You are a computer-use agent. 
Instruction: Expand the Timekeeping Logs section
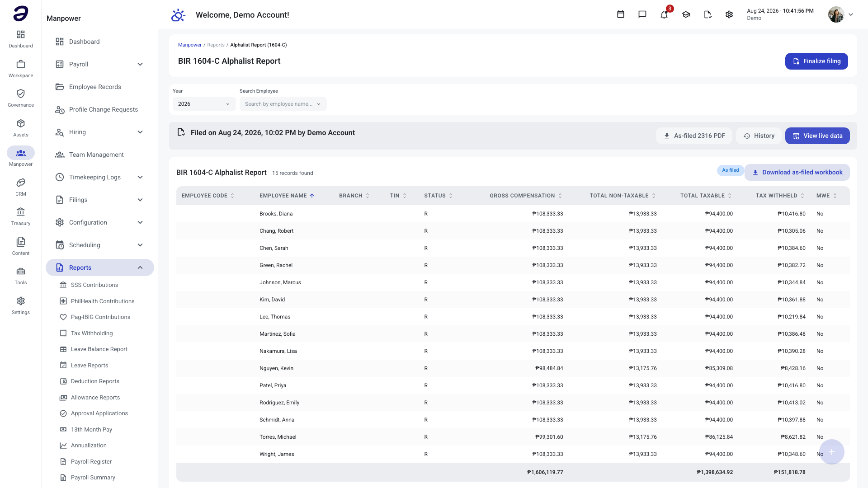click(100, 177)
